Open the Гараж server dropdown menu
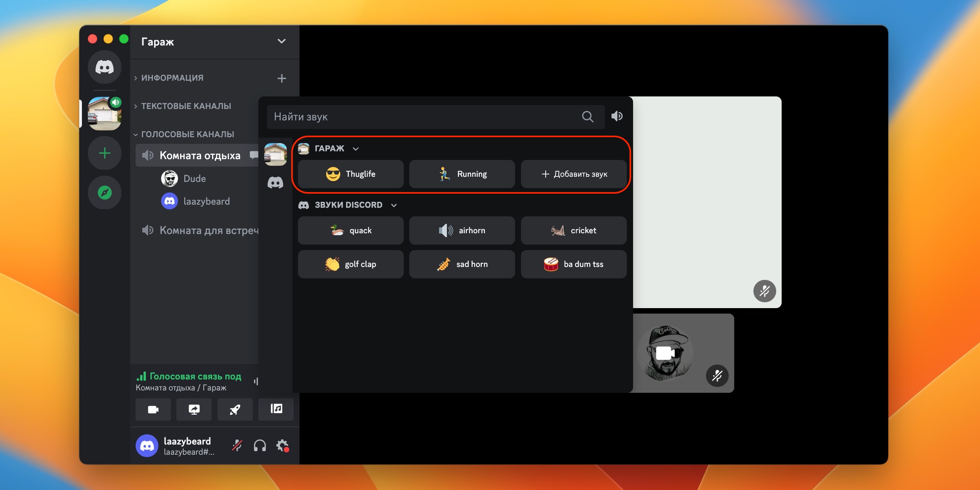 point(281,41)
